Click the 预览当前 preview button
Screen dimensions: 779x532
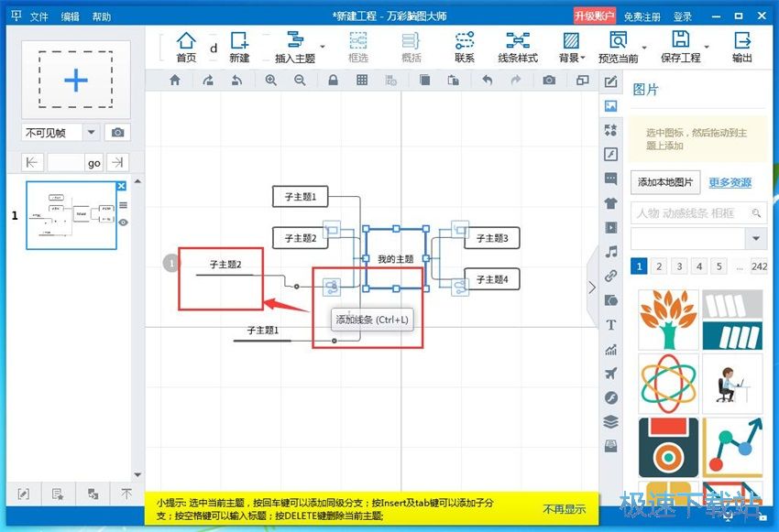618,47
